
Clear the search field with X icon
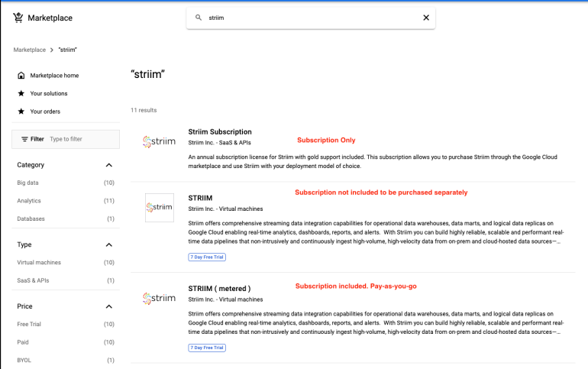[x=426, y=18]
